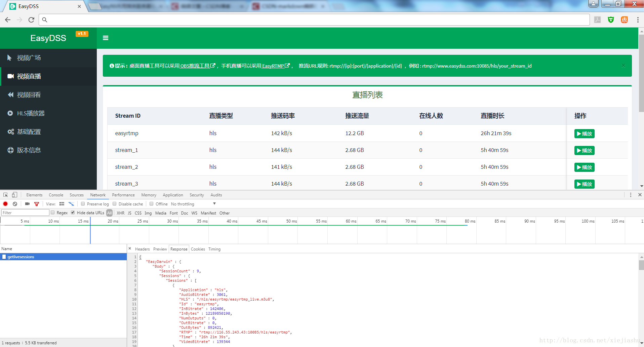Switch to the Performance DevTools tab
Screen dimensions: 644x347
[123, 195]
